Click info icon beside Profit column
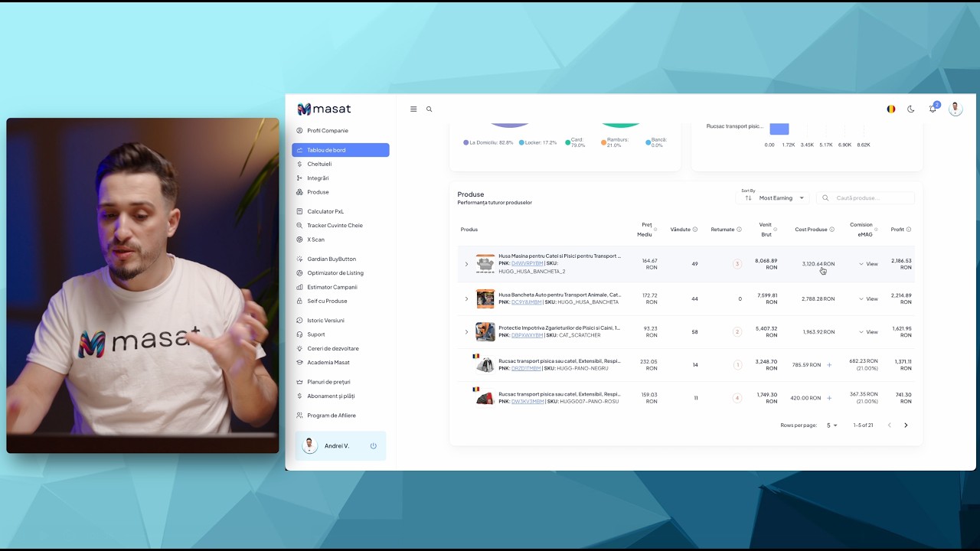The image size is (980, 551). coord(909,230)
